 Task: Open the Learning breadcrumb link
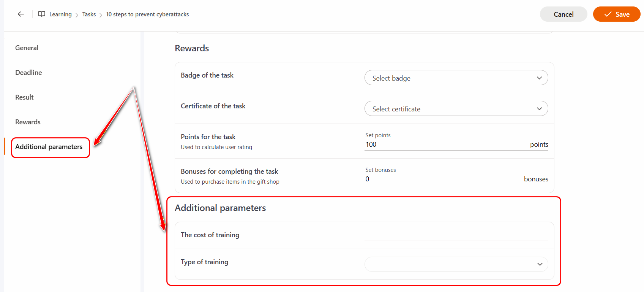(60, 14)
